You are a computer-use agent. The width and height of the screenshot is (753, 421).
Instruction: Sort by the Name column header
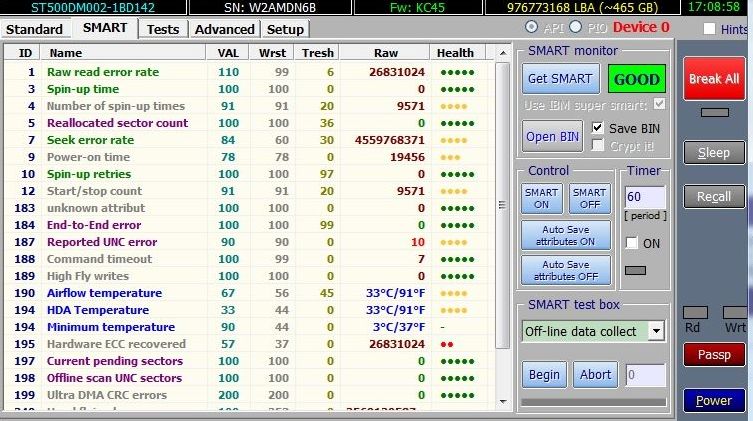point(123,53)
